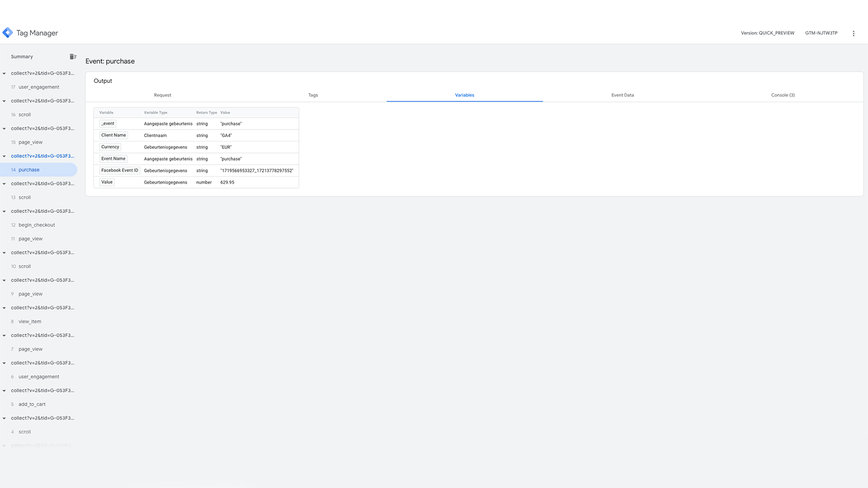Collapse the collect request above scroll 16
Viewport: 868px width, 488px height.
[4, 101]
